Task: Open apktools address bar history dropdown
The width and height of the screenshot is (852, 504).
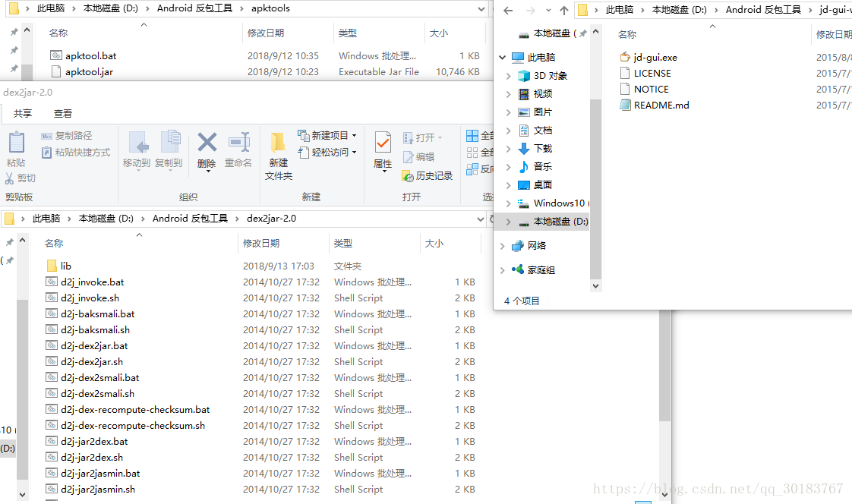Action: [x=481, y=8]
